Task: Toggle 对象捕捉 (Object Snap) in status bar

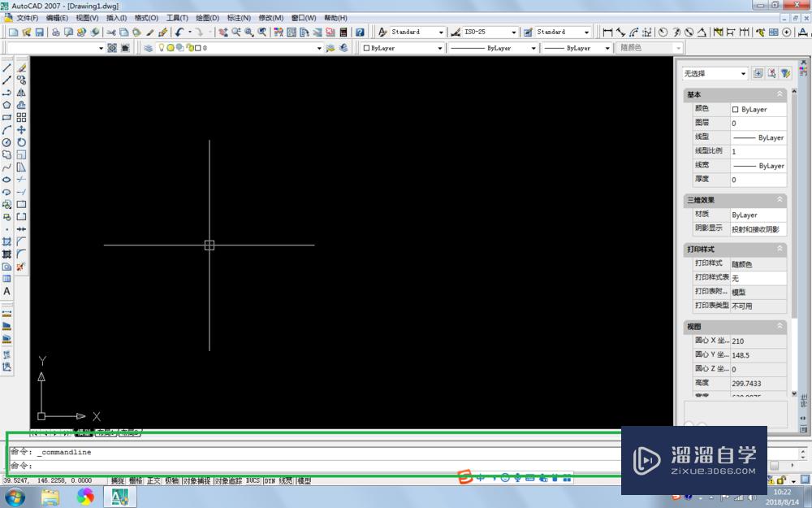Action: click(x=197, y=481)
